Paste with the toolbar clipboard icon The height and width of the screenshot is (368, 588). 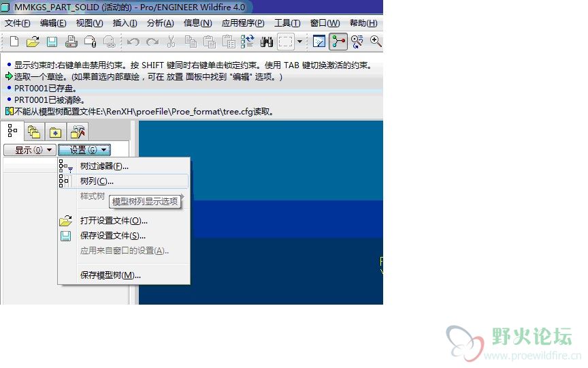(x=210, y=42)
